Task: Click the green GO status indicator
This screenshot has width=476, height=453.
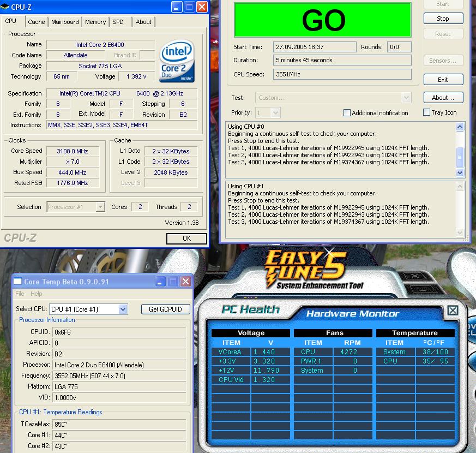Action: tap(323, 20)
